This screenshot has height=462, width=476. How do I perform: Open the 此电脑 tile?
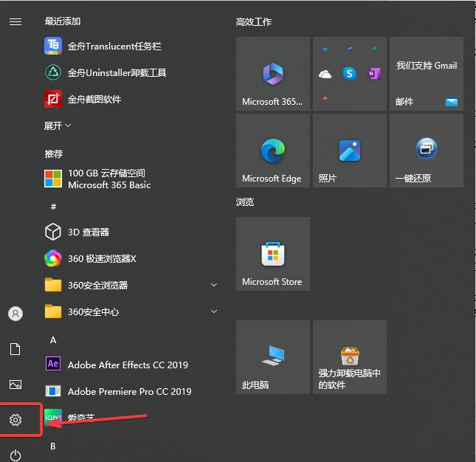coord(273,357)
